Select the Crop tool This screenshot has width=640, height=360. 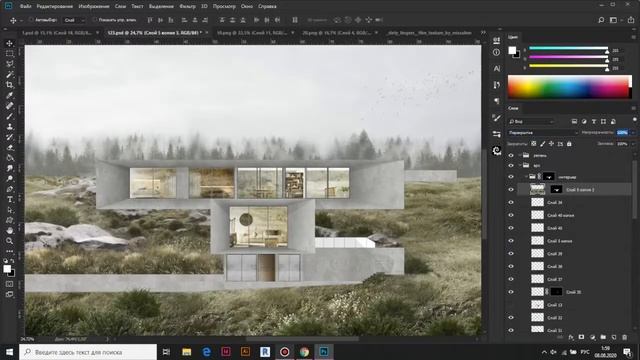[x=9, y=85]
